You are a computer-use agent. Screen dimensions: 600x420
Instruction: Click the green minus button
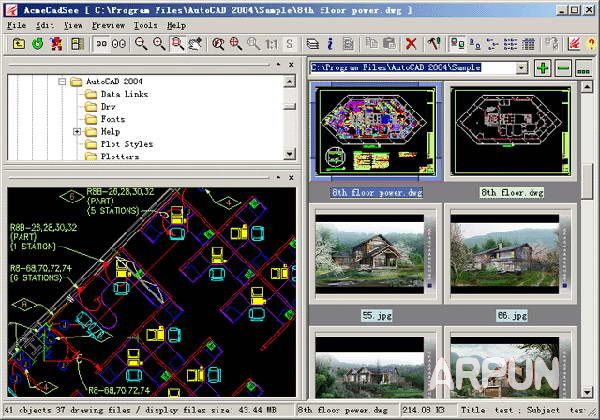563,68
